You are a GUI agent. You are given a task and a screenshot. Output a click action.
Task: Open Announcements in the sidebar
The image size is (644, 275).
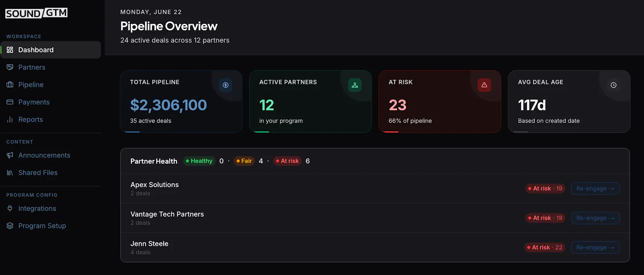(51, 155)
